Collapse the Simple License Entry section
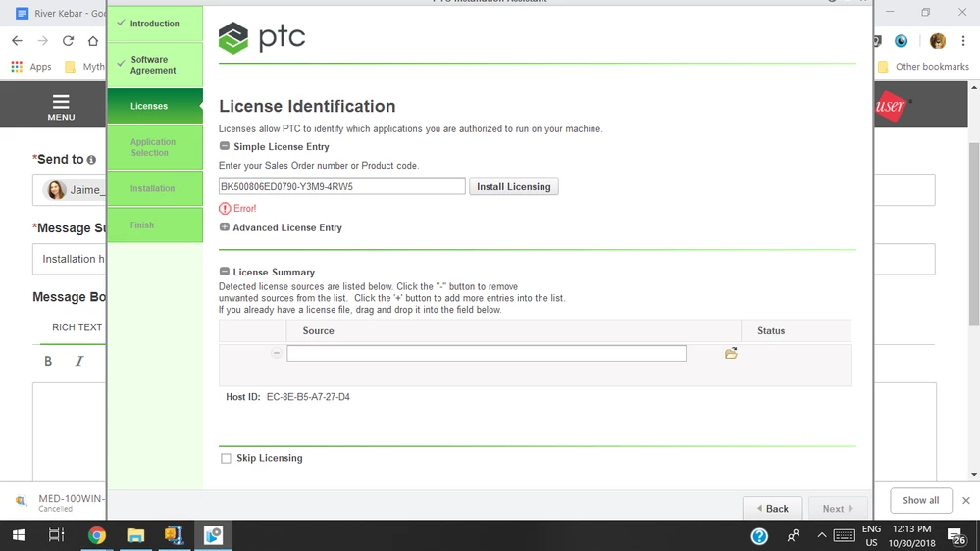 tap(225, 146)
